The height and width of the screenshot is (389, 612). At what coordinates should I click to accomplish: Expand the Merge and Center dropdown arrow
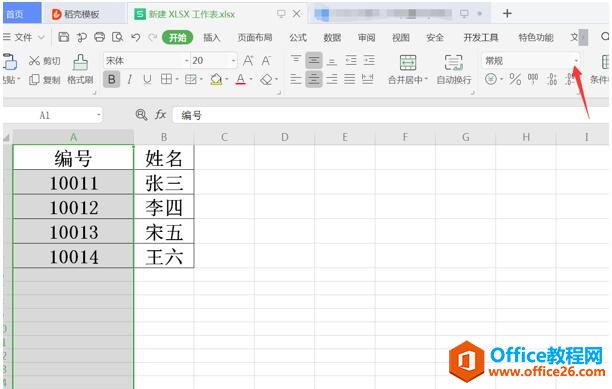426,79
